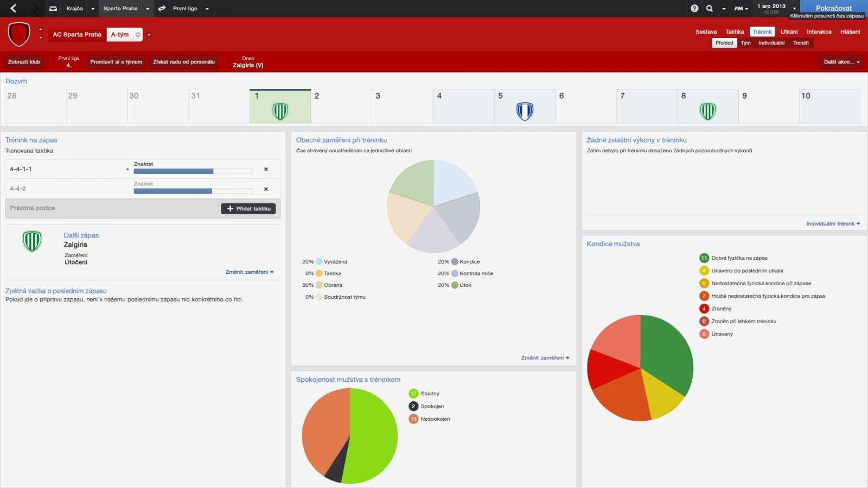The image size is (868, 488).
Task: Expand the Krajča dropdown arrow
Action: [93, 9]
